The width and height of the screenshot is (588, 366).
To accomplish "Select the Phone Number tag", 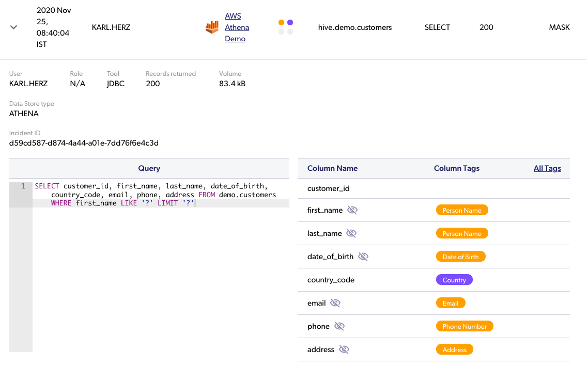I will [x=465, y=326].
